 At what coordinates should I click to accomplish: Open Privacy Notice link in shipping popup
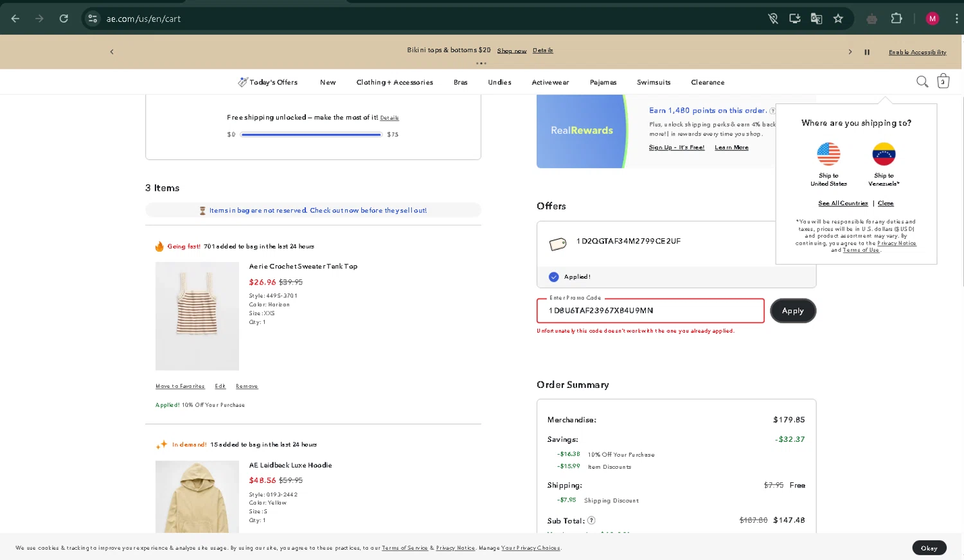click(x=897, y=243)
